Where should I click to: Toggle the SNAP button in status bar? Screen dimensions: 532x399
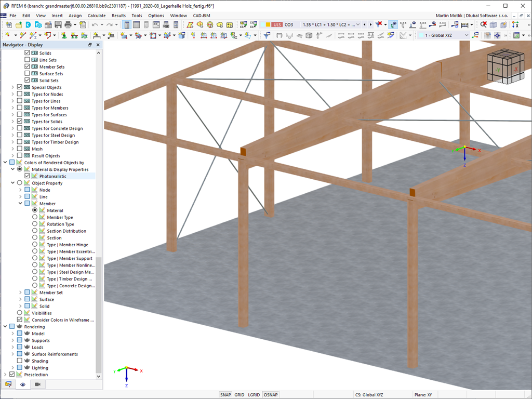click(225, 395)
